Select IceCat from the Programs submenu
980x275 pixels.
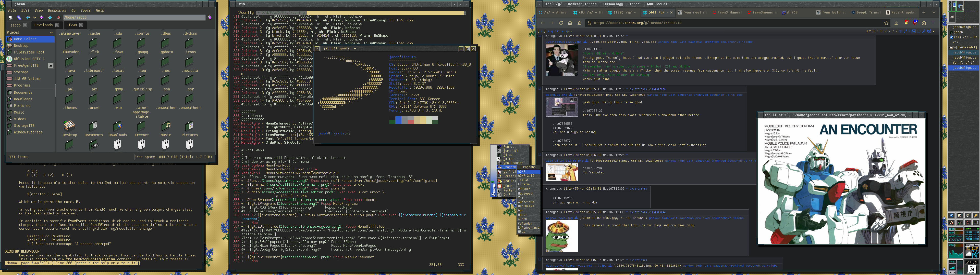click(x=523, y=180)
